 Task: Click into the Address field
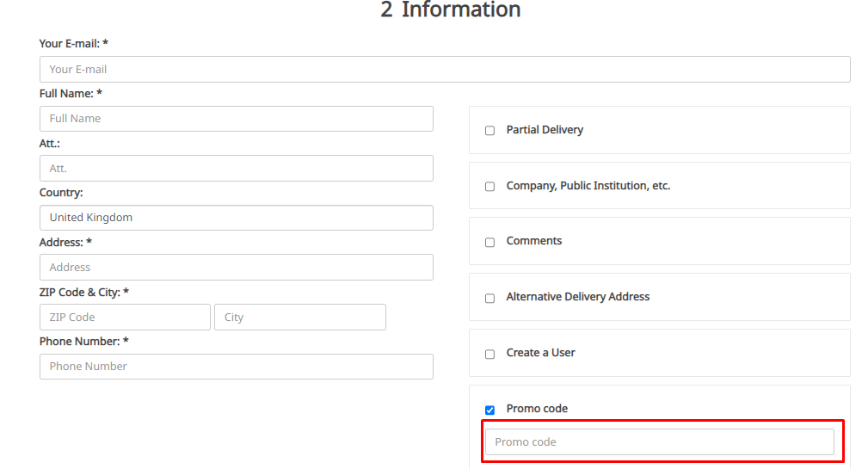coord(237,267)
